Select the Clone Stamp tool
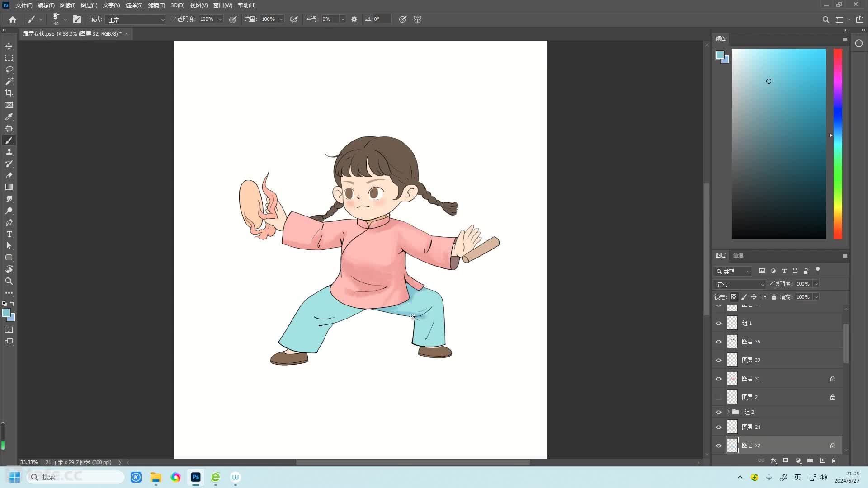The width and height of the screenshot is (868, 488). pos(9,152)
